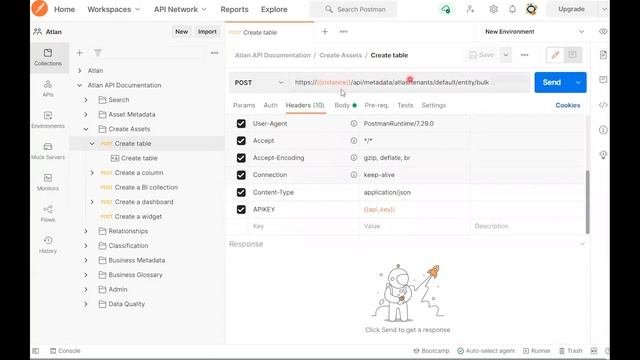Uncheck the Content-Type header checkbox
Screen dimensions: 640x360
(x=241, y=192)
